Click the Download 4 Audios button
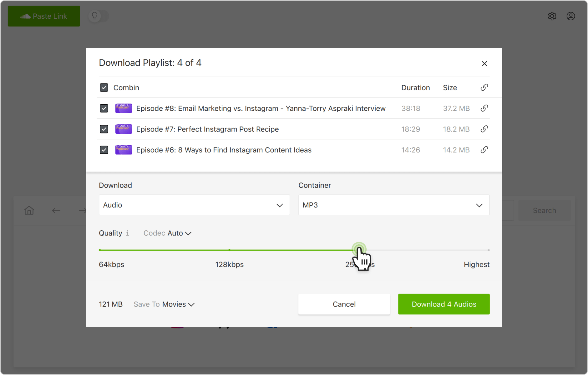588x375 pixels. pos(444,304)
